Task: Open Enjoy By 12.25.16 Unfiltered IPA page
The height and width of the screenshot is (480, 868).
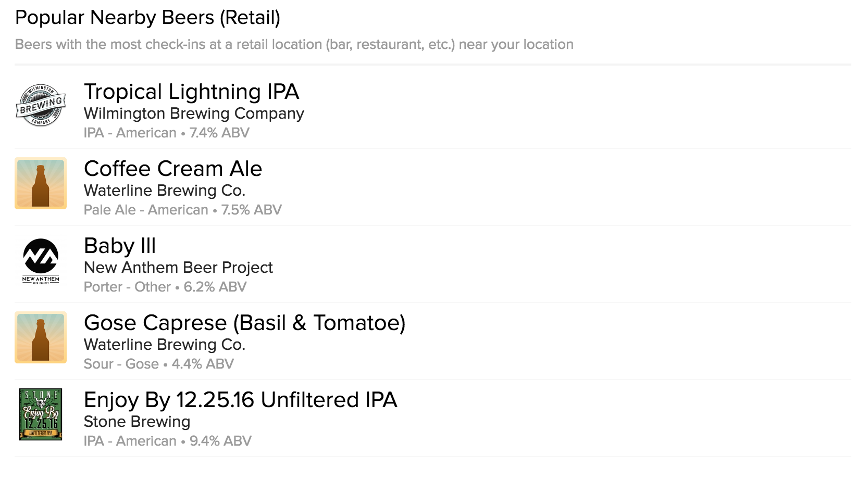Action: coord(240,400)
